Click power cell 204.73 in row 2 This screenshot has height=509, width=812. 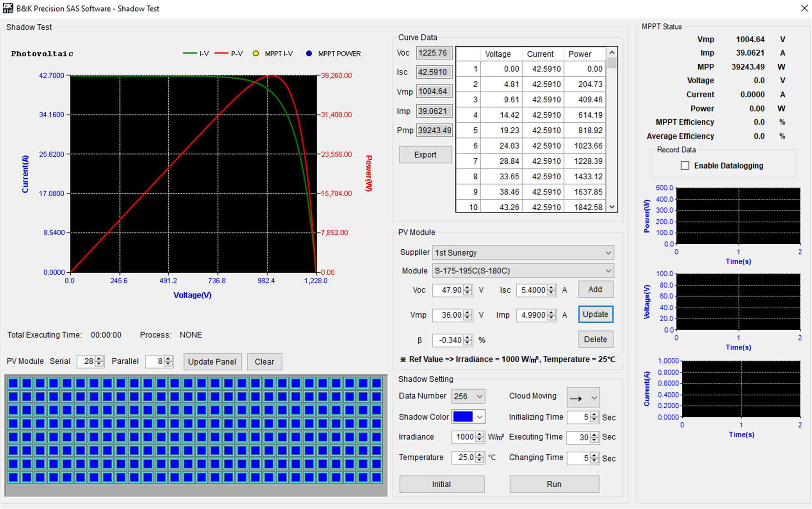pyautogui.click(x=585, y=84)
